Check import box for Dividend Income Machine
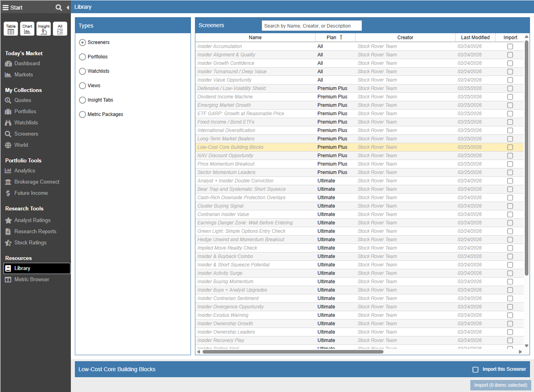 [510, 97]
